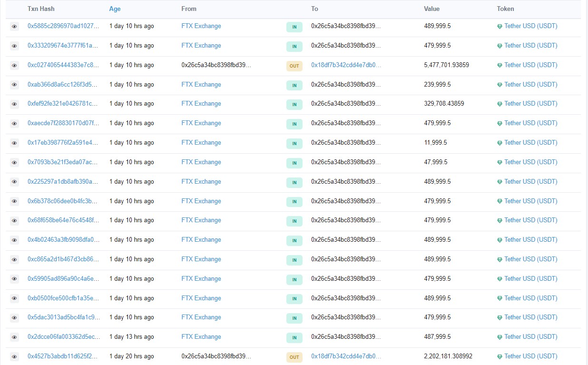Open quick view for 0xab366d8a6cc126f3d5
This screenshot has height=365, width=588.
[14, 85]
